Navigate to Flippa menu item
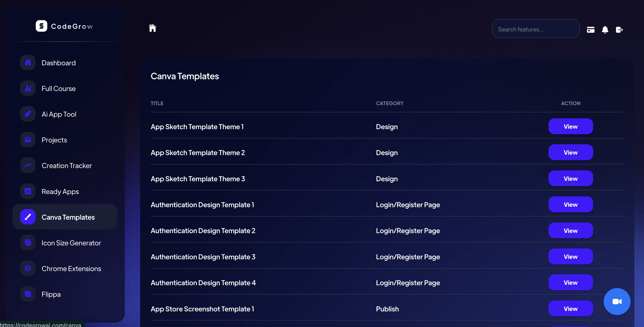 (x=51, y=294)
